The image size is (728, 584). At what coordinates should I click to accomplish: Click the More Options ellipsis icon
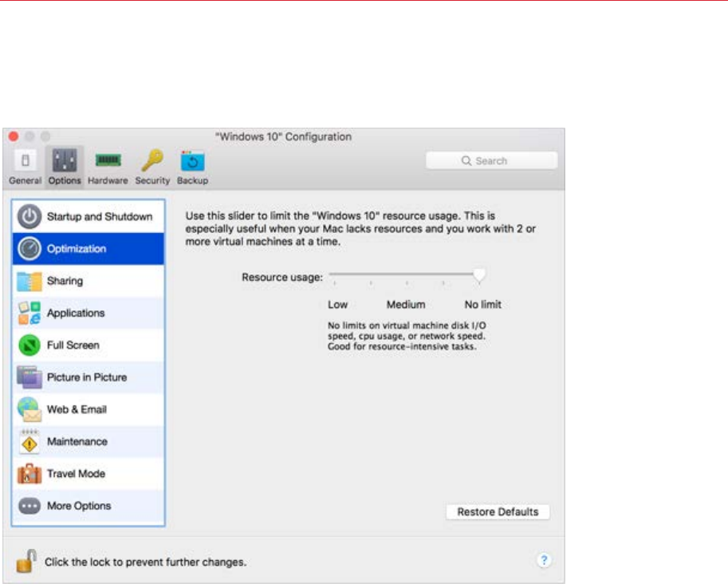[30, 506]
